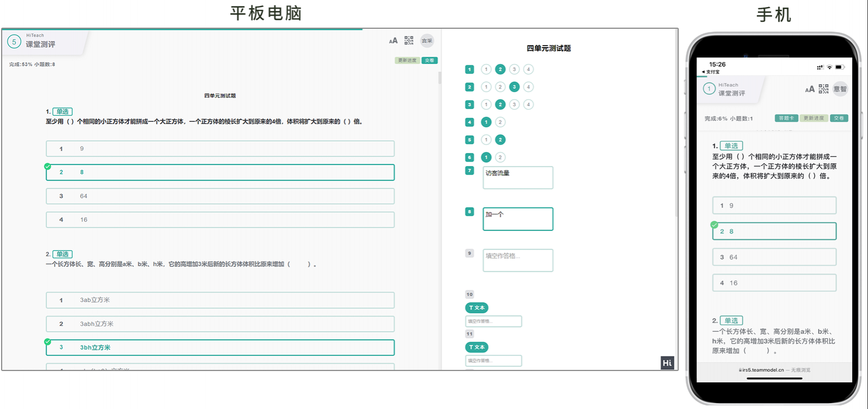Click the 交卷 submit button on tablet
The image size is (868, 409).
tap(430, 60)
